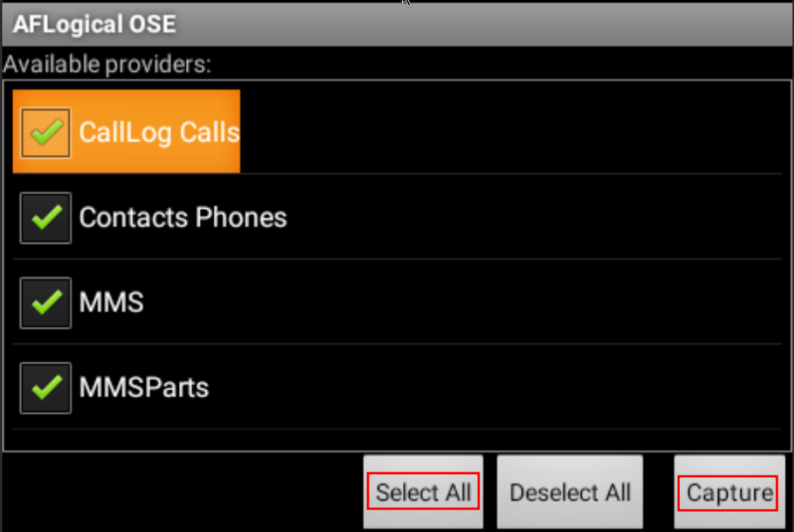Click the green checkmark beside MMS
Viewport: 794px width, 532px height.
click(x=46, y=302)
